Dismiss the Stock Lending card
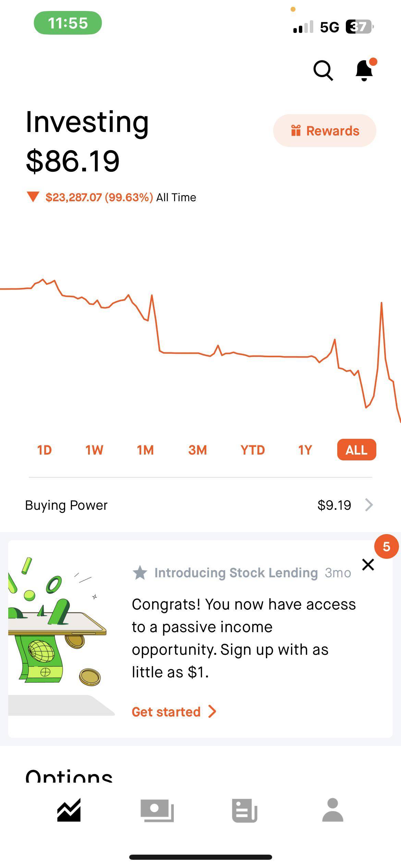This screenshot has height=868, width=401. click(x=368, y=564)
